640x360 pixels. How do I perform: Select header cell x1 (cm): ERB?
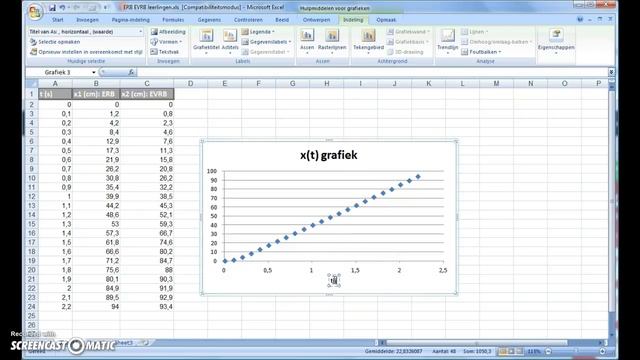(x=96, y=94)
